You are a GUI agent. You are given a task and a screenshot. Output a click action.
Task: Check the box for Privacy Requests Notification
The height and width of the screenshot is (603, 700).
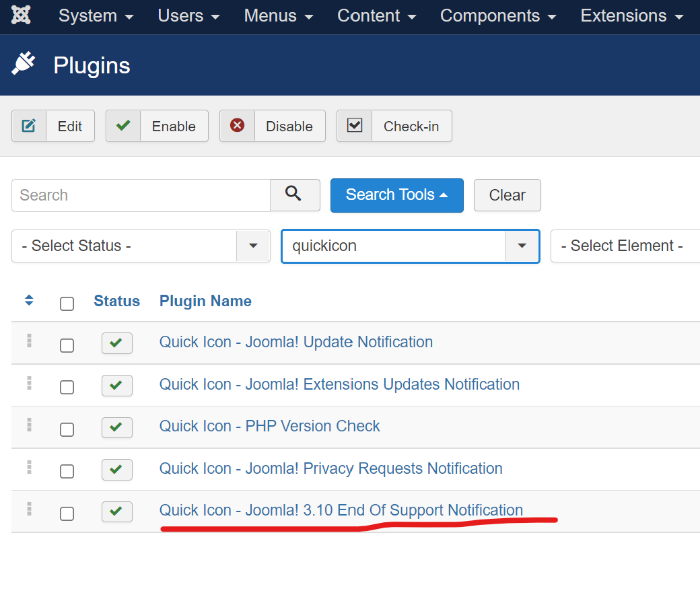(67, 471)
